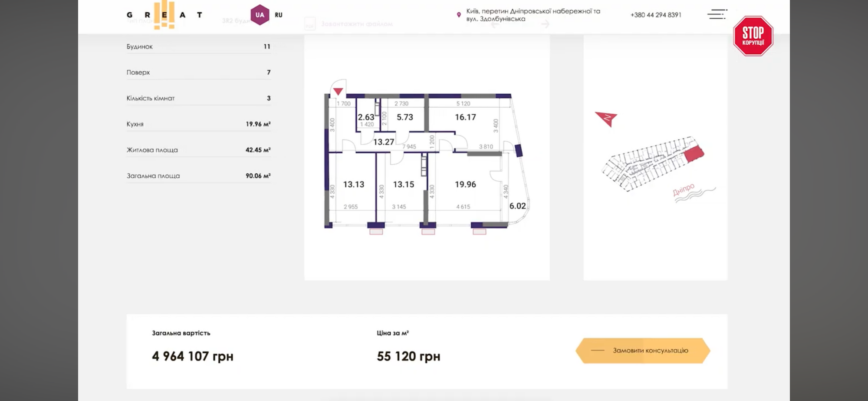
Task: Click the red entrance marker on floor plan
Action: point(338,91)
